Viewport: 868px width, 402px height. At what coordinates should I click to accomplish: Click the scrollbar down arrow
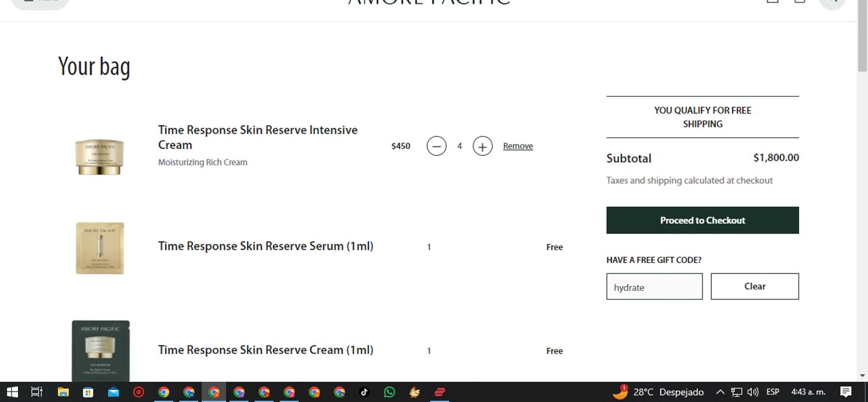pyautogui.click(x=862, y=376)
